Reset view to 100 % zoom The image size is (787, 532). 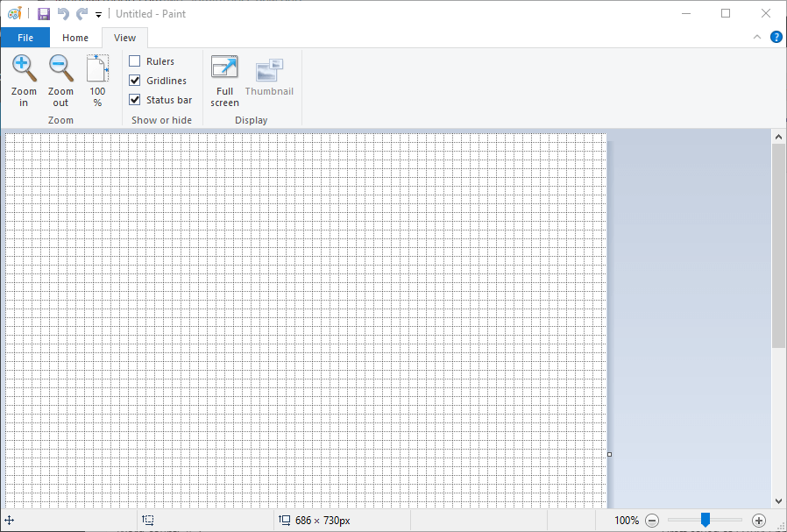click(97, 81)
